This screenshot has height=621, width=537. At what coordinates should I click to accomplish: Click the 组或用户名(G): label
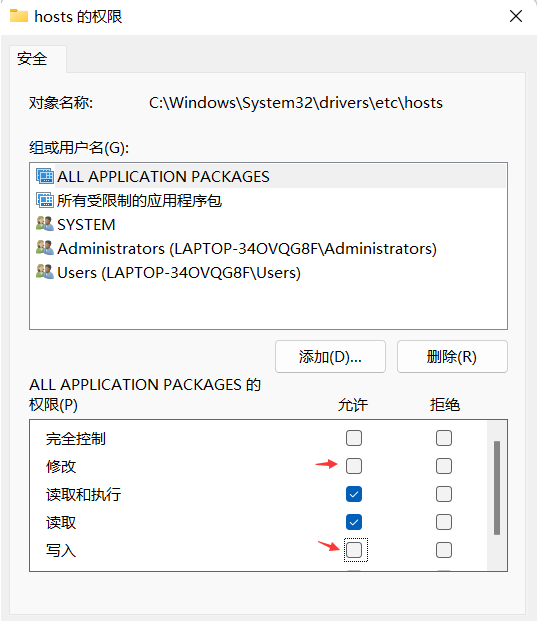pos(79,148)
